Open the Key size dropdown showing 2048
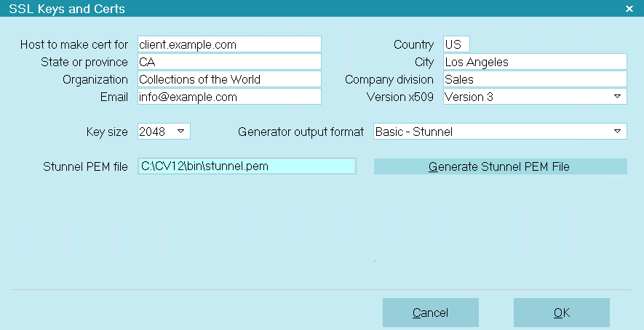The image size is (644, 330). coord(164,132)
